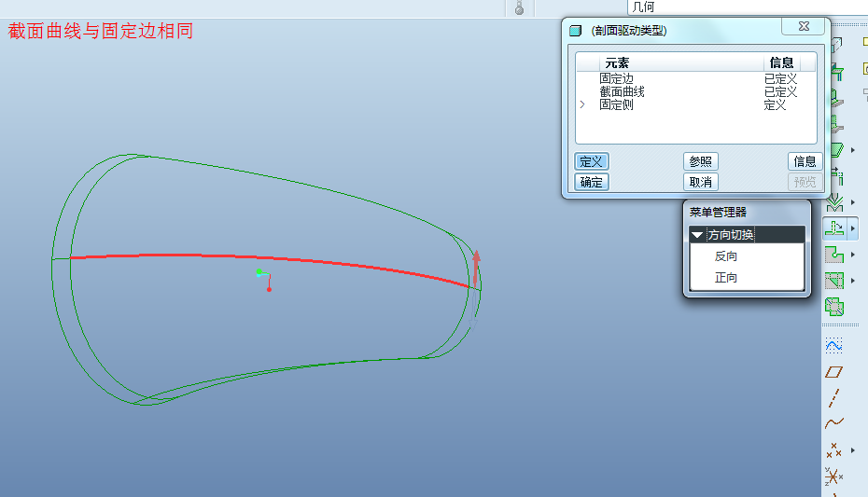Click the red direction arrow on the model
This screenshot has height=497, width=868.
(475, 269)
